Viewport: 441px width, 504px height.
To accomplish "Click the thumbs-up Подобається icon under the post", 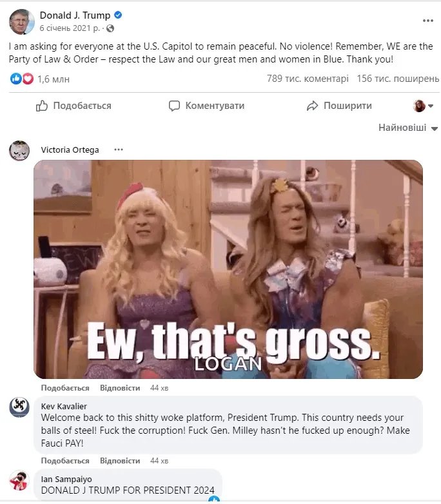I will (41, 106).
